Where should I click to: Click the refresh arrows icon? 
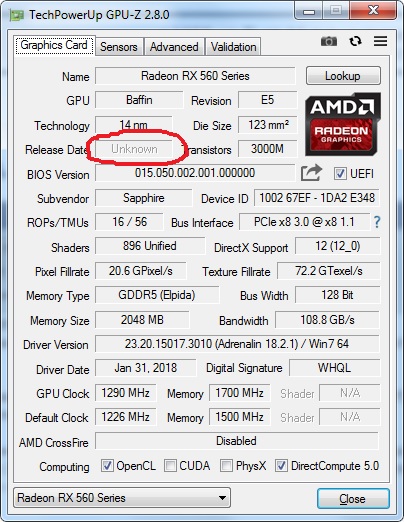pos(355,41)
